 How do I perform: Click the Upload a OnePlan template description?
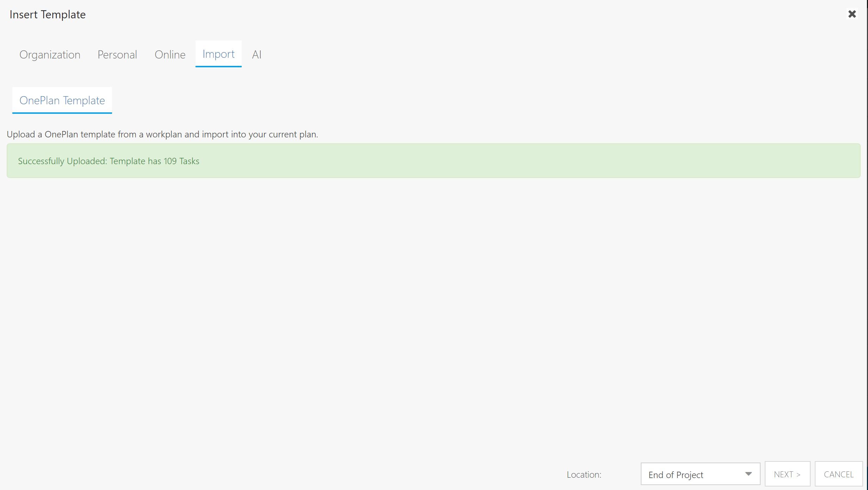pos(162,134)
